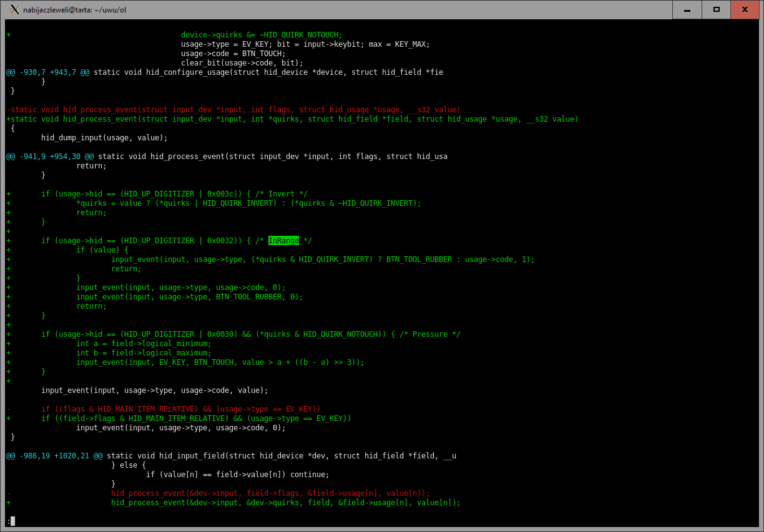This screenshot has width=764, height=532.
Task: Click the hid_dump_input(usage, value) line
Action: tap(104, 138)
